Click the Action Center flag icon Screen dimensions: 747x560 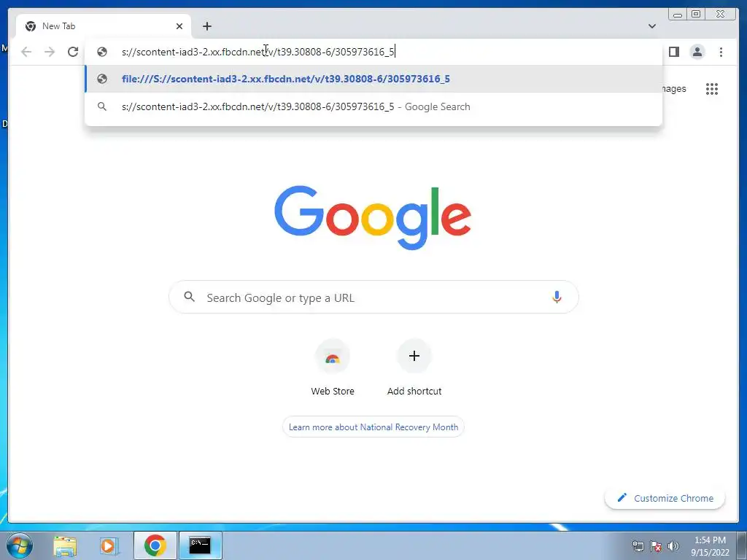click(656, 545)
